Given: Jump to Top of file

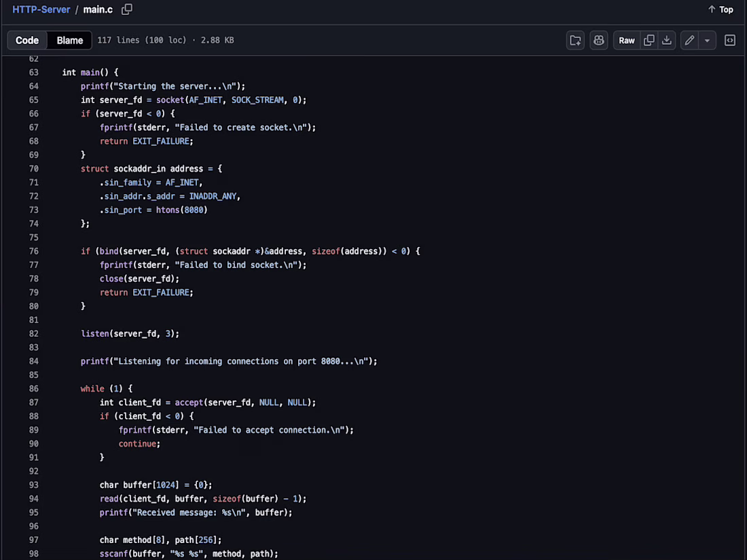Looking at the screenshot, I should pyautogui.click(x=721, y=10).
